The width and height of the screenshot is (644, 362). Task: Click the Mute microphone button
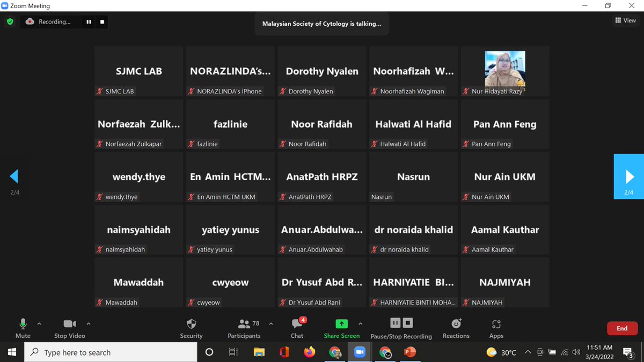click(23, 328)
